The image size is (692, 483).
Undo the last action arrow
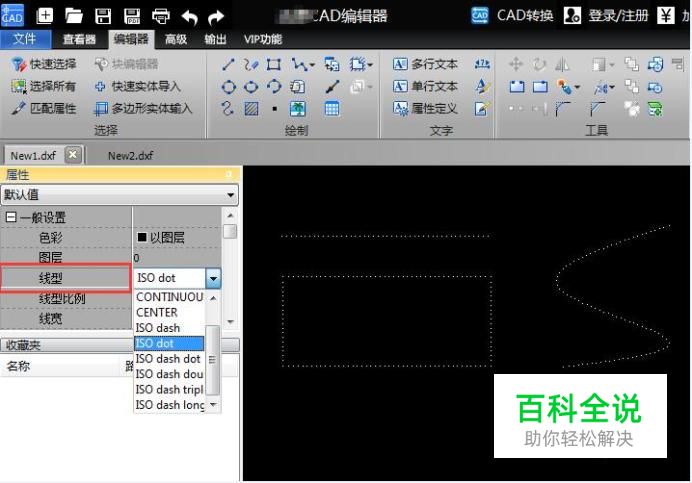(189, 17)
